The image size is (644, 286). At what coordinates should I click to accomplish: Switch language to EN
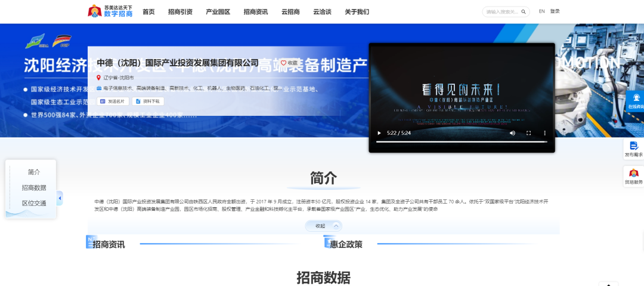[x=541, y=11]
